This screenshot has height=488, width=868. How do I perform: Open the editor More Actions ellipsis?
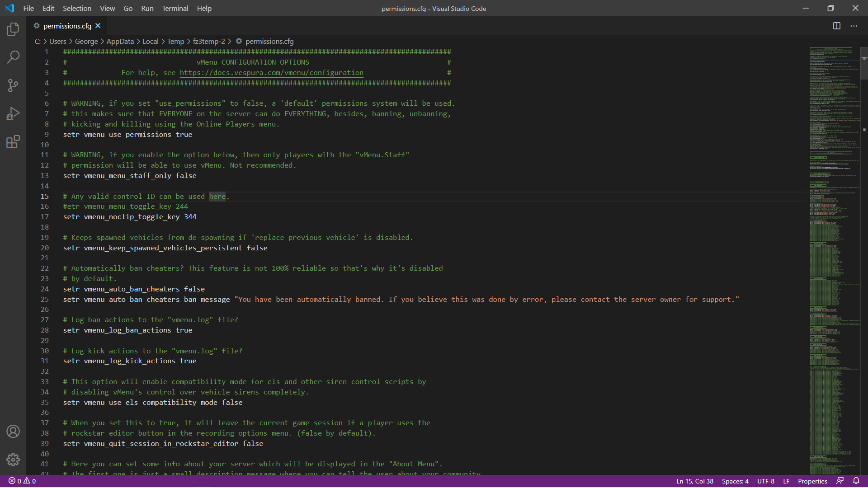[x=854, y=26]
